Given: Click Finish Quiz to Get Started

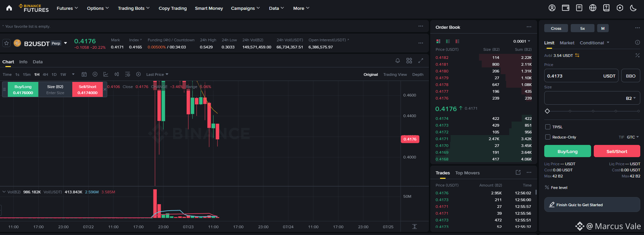Looking at the screenshot, I should tap(592, 205).
